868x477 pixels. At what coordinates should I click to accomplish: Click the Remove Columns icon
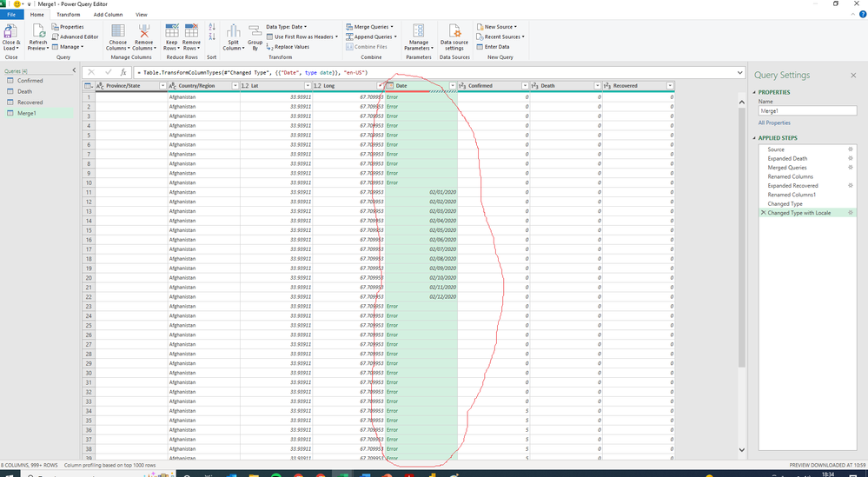tap(144, 30)
